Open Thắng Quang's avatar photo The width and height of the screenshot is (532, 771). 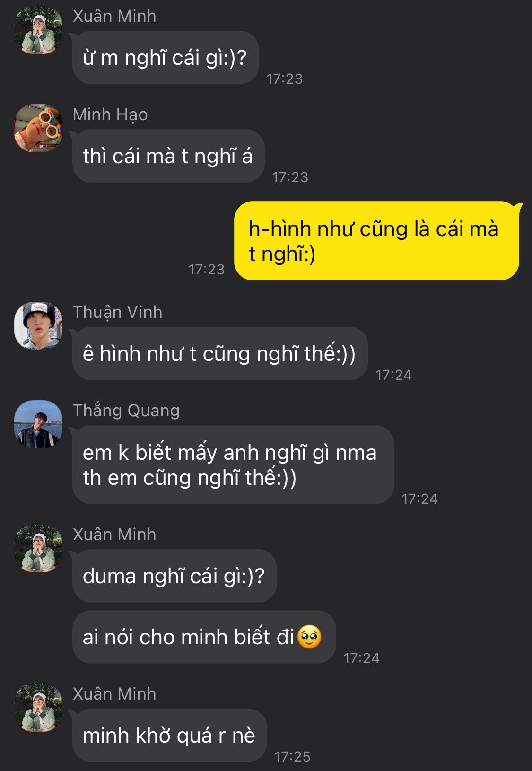38,424
